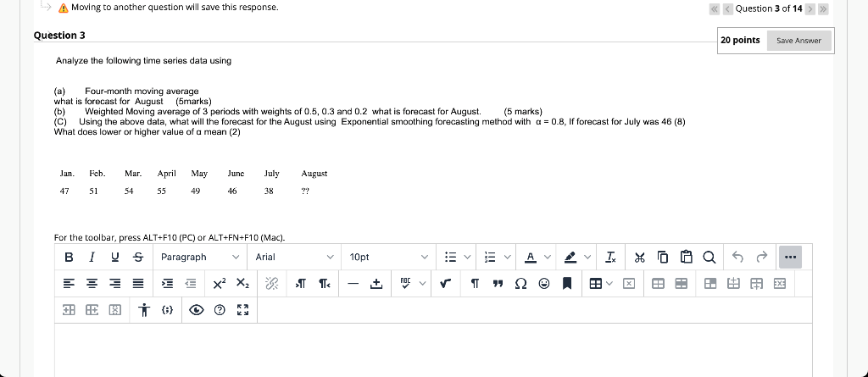The width and height of the screenshot is (868, 377).
Task: Undo the last edit
Action: tap(737, 257)
